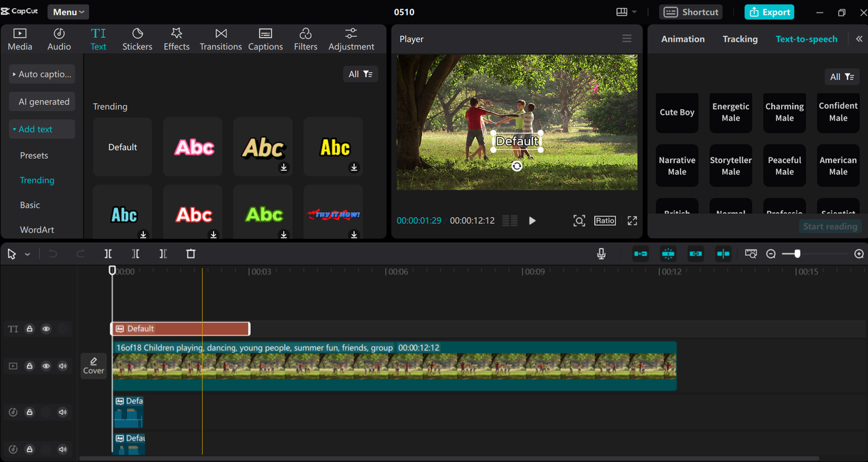Toggle visibility eye on the text track

[46, 329]
